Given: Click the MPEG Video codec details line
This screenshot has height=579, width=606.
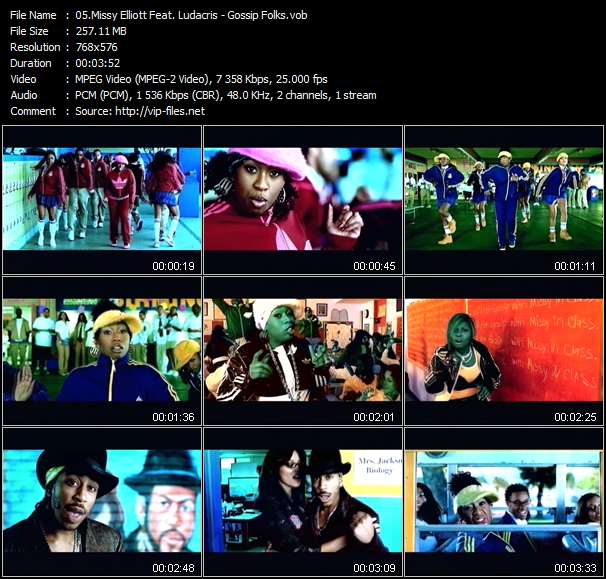Looking at the screenshot, I should point(201,79).
